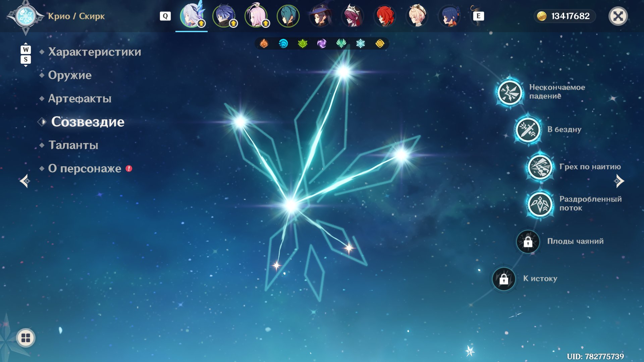The image size is (644, 362).
Task: Click the Mora balance 13417682
Action: pyautogui.click(x=570, y=16)
